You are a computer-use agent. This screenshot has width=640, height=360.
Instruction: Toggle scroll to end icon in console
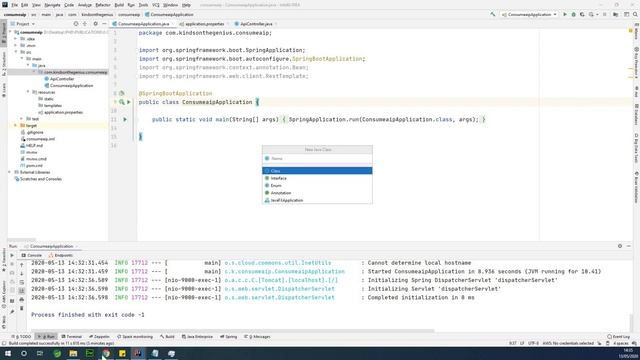tap(22, 291)
